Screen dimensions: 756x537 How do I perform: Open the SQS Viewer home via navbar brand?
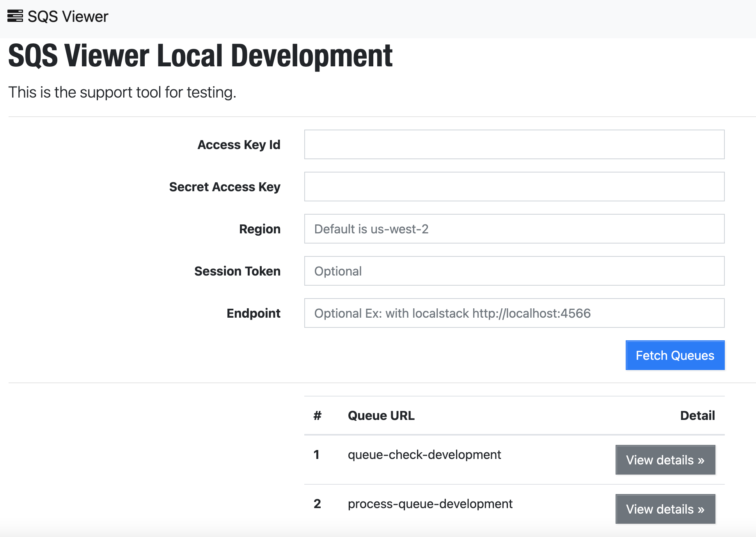coord(58,16)
